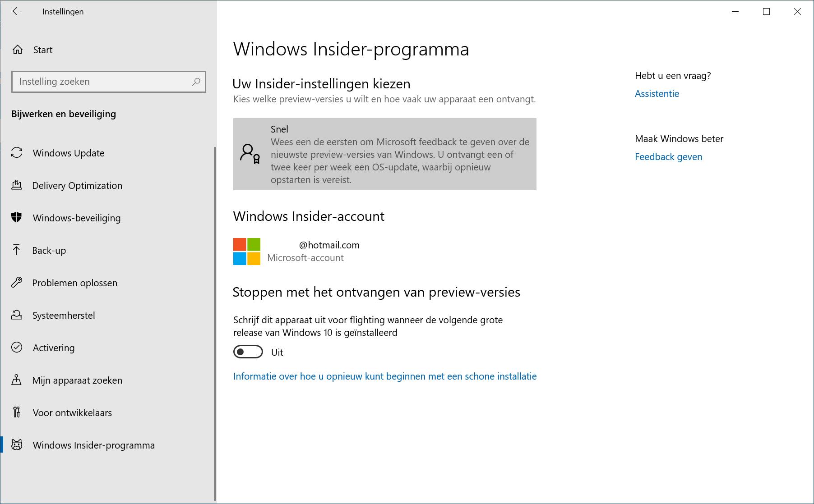
Task: Select Mijn apparaat zoeken
Action: 107,380
